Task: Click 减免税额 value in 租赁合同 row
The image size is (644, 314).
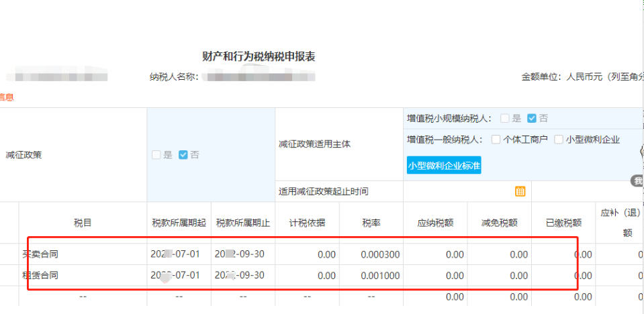Action: coord(518,275)
